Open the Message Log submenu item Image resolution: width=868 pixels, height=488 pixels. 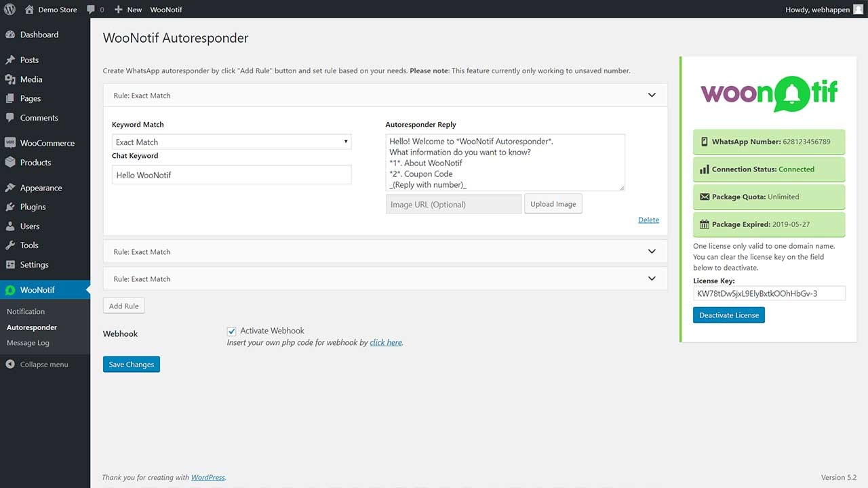pyautogui.click(x=28, y=343)
